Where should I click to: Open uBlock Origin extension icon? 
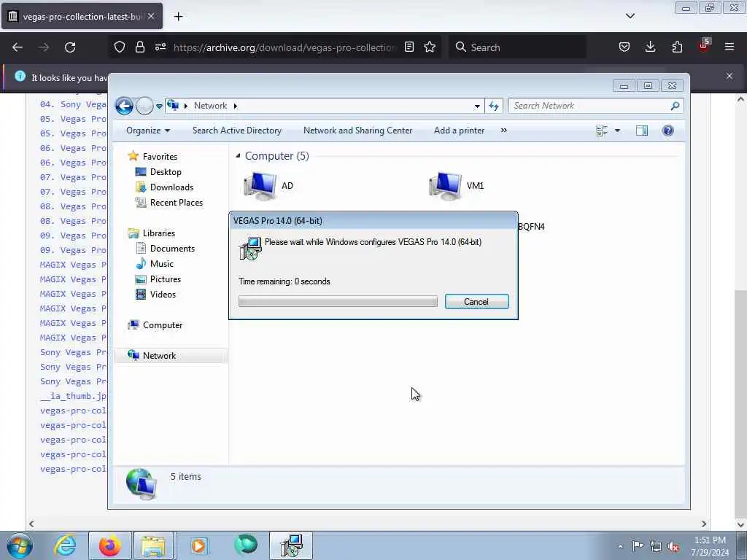(x=704, y=46)
